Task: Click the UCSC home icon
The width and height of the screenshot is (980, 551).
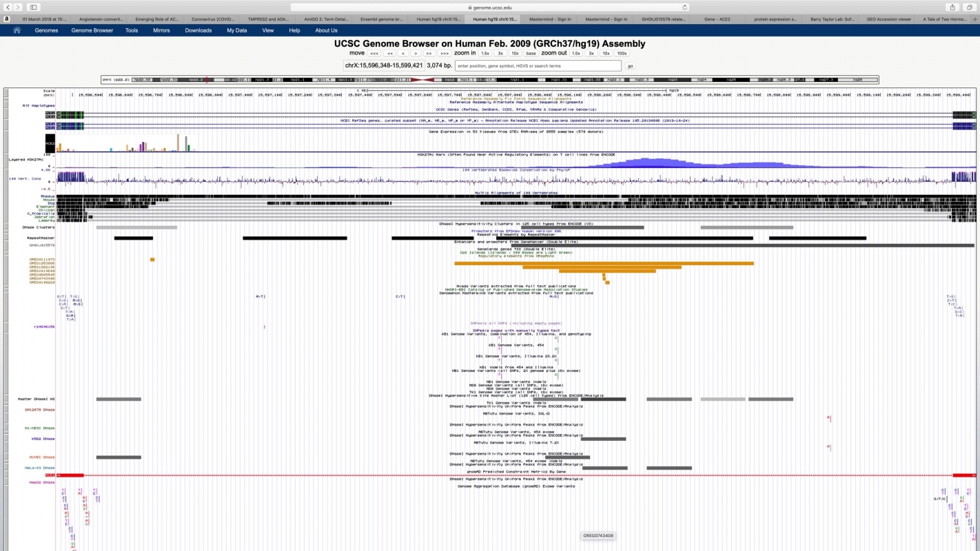Action: coord(17,30)
